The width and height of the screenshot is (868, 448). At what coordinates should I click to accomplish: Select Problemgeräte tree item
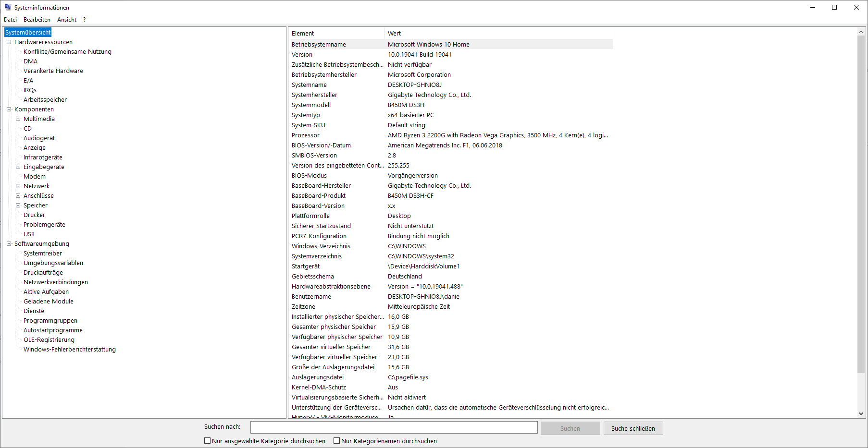(44, 225)
